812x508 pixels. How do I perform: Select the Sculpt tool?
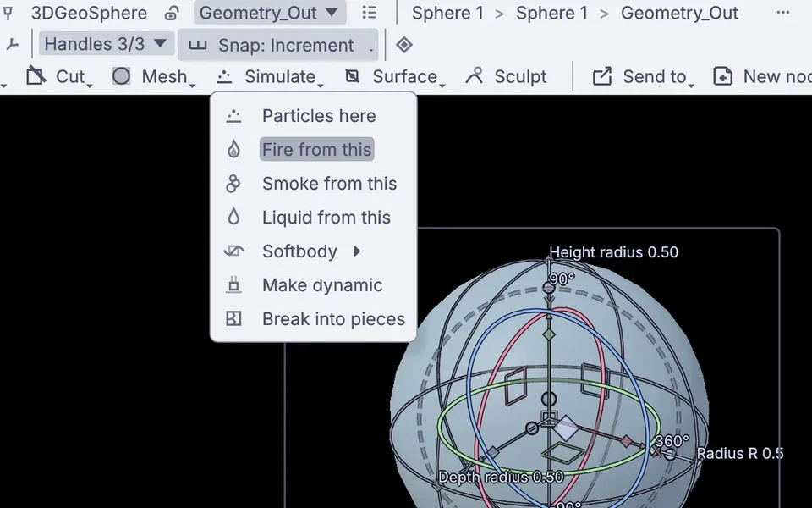click(x=506, y=77)
